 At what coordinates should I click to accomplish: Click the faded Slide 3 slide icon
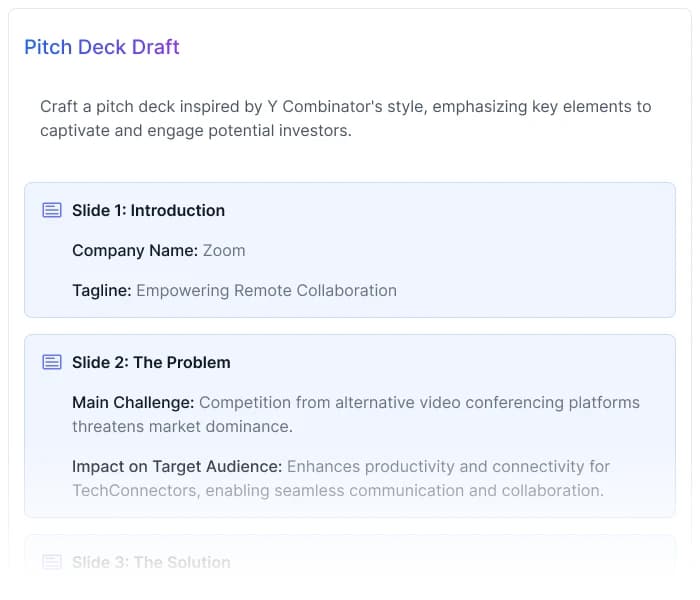coord(51,562)
